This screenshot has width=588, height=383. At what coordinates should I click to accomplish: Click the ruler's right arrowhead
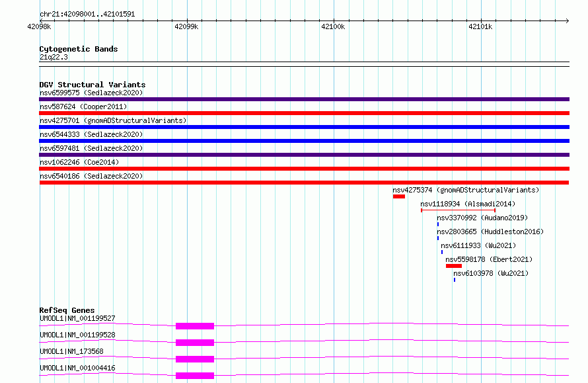568,21
